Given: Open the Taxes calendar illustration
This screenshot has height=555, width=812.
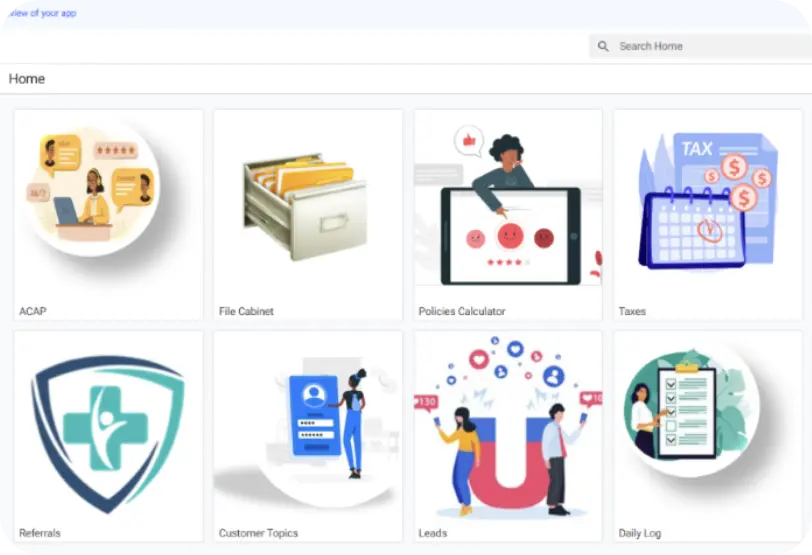Looking at the screenshot, I should [707, 201].
